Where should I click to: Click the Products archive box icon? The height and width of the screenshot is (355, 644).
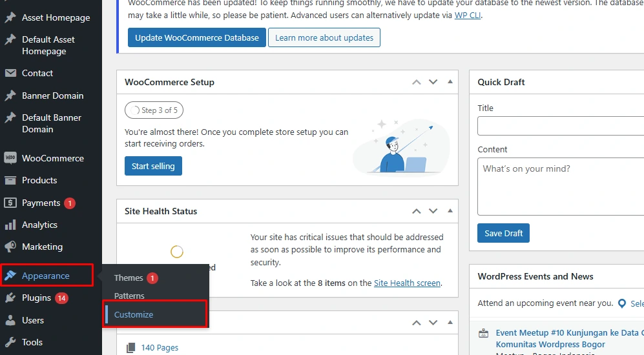coord(10,180)
